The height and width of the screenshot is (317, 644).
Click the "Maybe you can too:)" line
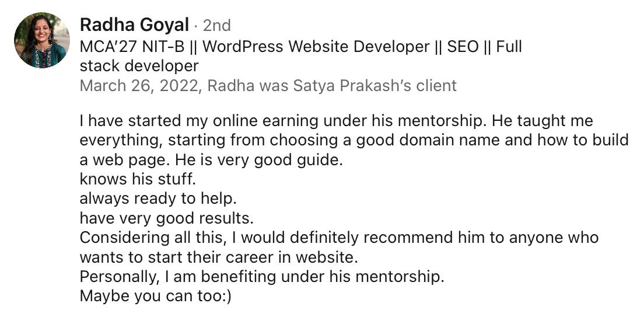click(156, 296)
